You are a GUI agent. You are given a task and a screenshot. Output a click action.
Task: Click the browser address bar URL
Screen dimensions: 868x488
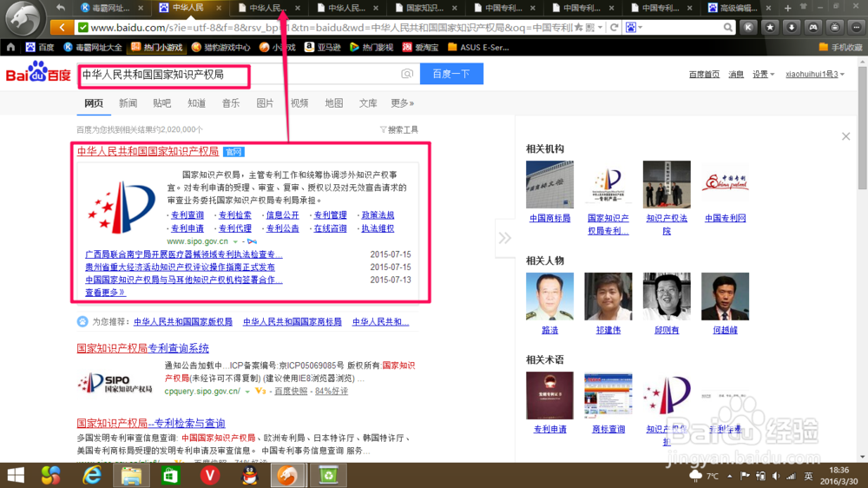[x=331, y=27]
